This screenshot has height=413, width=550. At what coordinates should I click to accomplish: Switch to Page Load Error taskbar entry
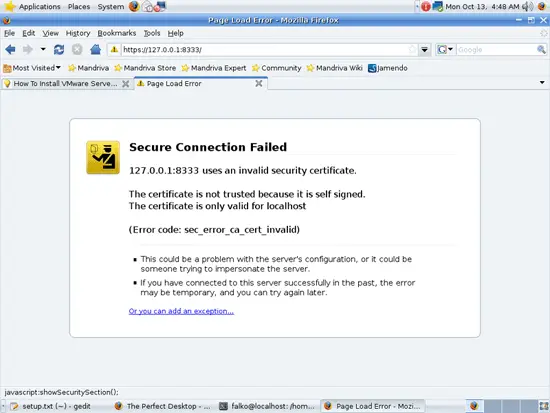(x=373, y=406)
